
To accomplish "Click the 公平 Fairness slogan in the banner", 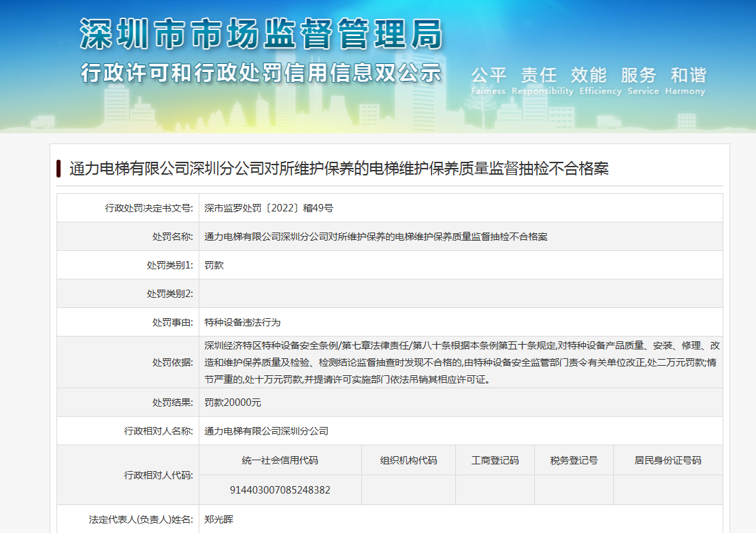I will 489,81.
